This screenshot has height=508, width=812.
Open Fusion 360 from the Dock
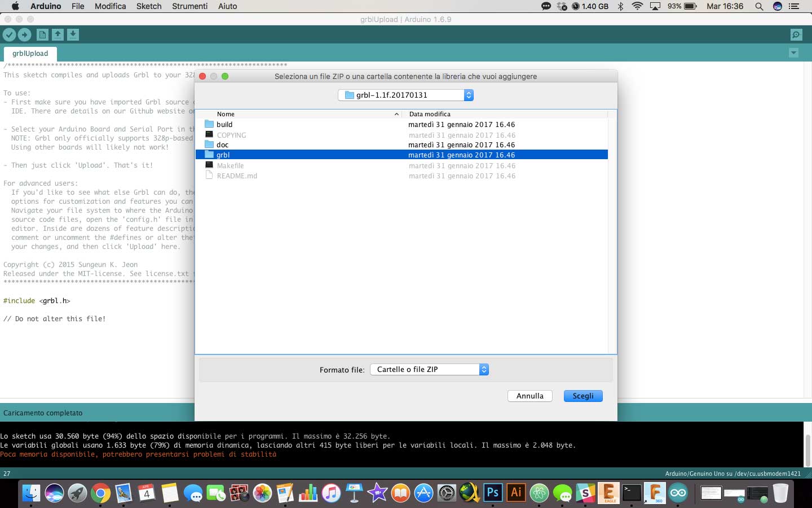[x=655, y=493]
